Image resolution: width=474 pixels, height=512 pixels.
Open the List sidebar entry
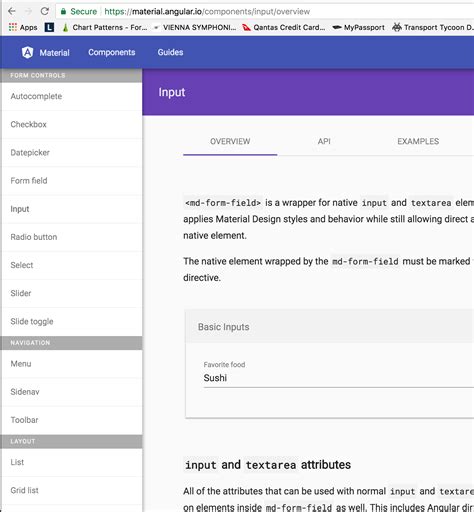(x=71, y=462)
